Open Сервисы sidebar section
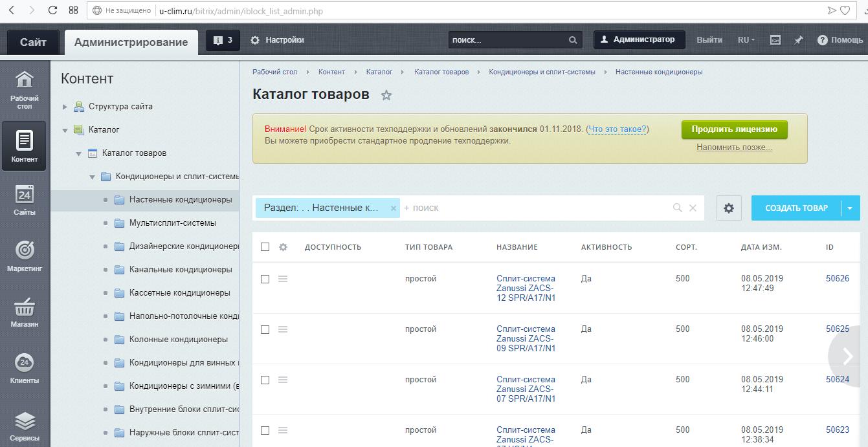The image size is (868, 447). [24, 426]
